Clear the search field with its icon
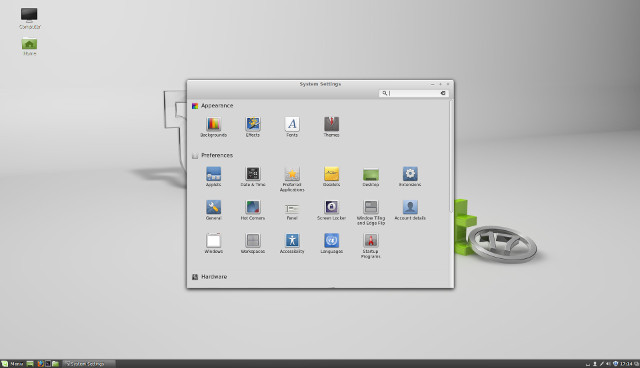 [443, 93]
